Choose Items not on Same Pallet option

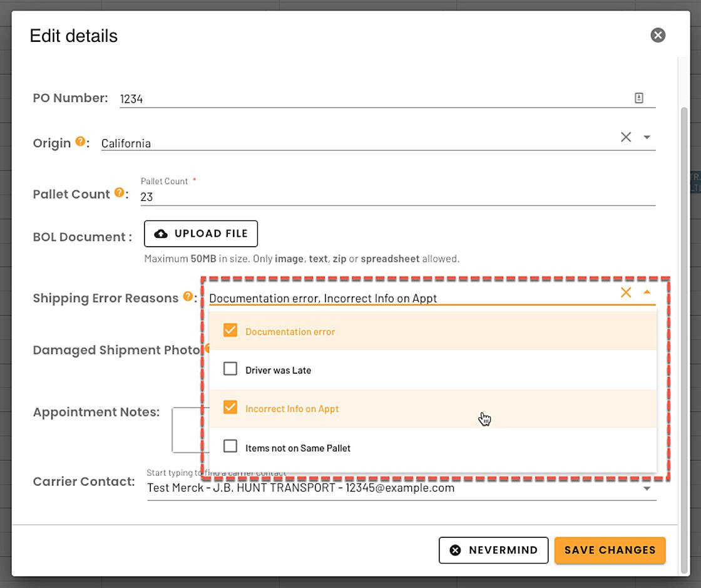click(298, 448)
